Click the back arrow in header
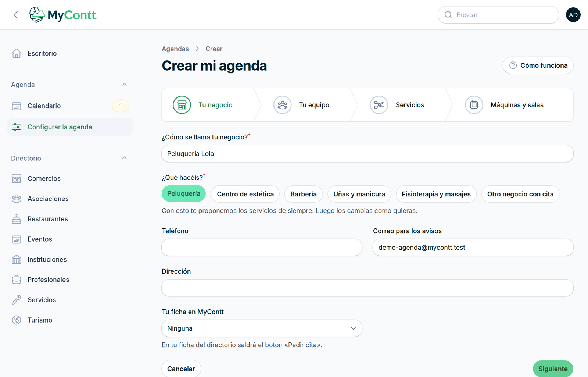The height and width of the screenshot is (377, 588). 15,15
